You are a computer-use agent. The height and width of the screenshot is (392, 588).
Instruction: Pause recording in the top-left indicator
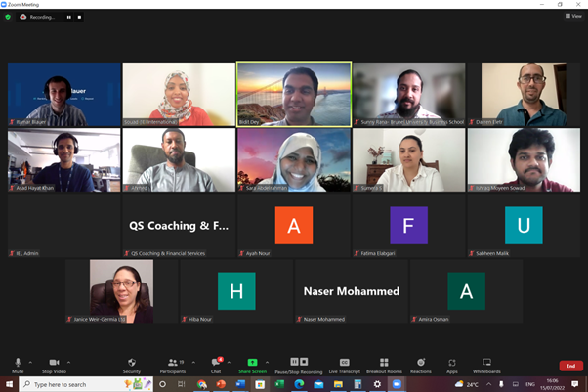(69, 17)
